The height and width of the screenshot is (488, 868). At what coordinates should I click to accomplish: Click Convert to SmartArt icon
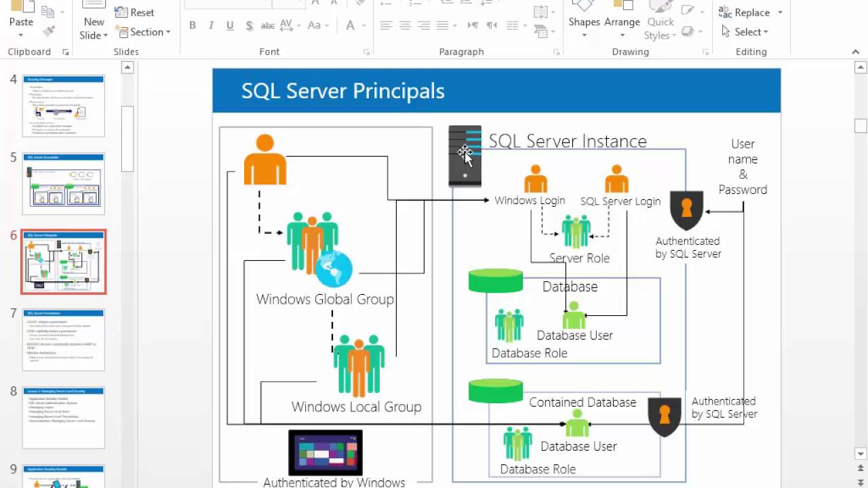(540, 32)
